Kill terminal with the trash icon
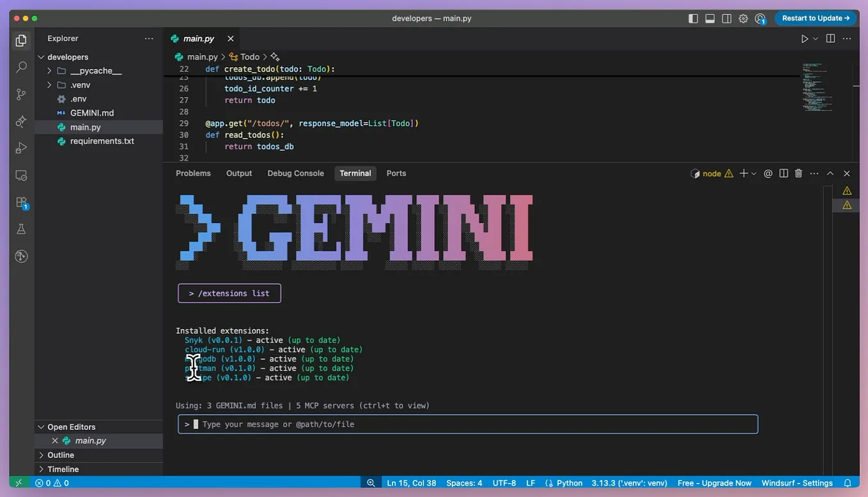 (x=798, y=173)
